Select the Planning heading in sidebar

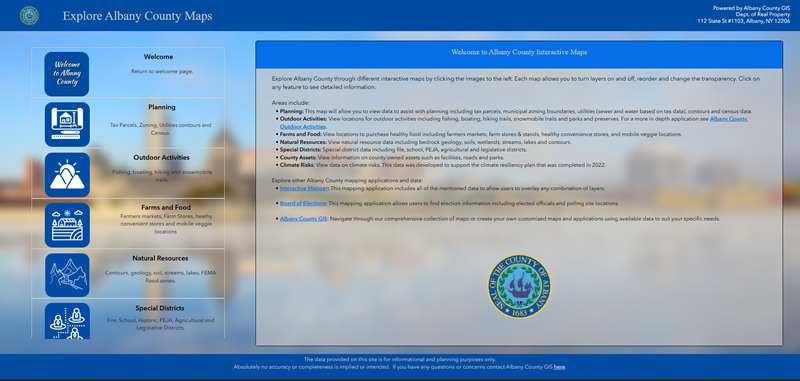pos(162,107)
